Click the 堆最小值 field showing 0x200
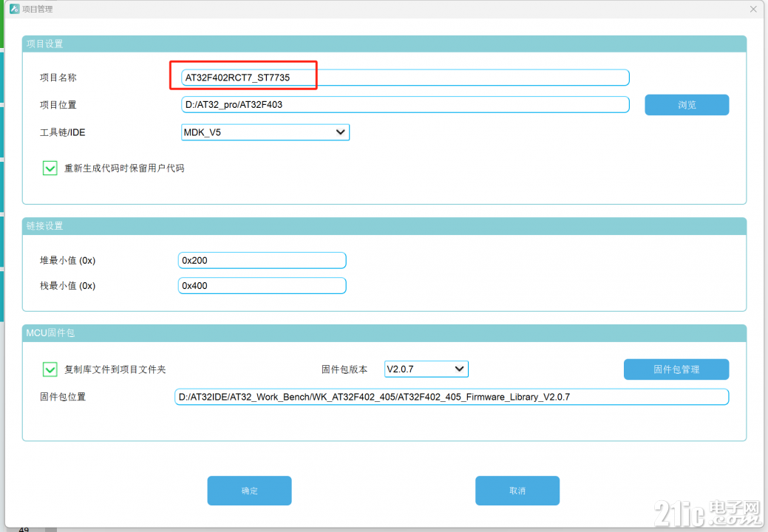This screenshot has height=532, width=768. point(262,260)
